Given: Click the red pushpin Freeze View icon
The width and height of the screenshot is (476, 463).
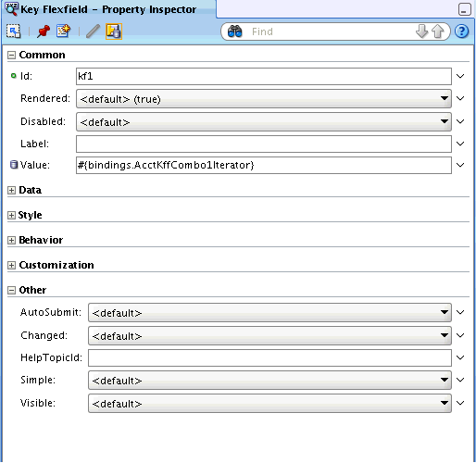Looking at the screenshot, I should pos(44,31).
